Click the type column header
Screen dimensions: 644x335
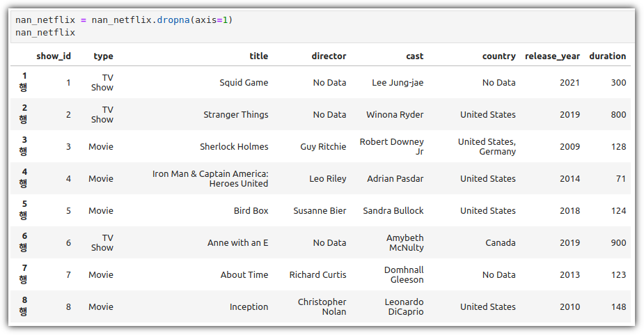point(103,56)
